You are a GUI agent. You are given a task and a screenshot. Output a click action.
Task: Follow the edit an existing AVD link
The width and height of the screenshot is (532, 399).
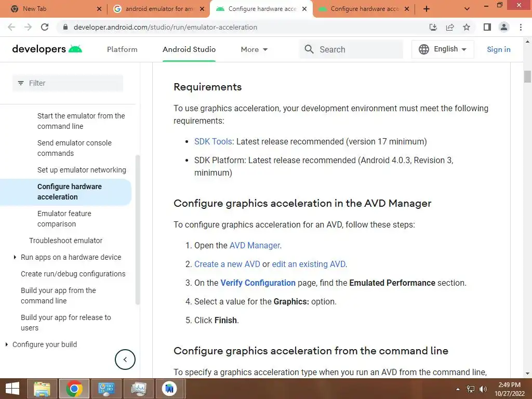[x=309, y=264]
